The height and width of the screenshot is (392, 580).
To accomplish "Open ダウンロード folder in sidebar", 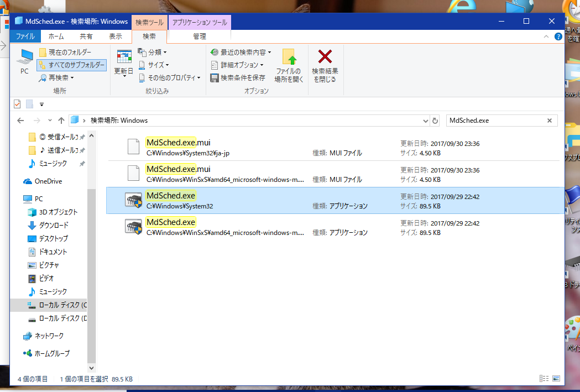I will 49,226.
